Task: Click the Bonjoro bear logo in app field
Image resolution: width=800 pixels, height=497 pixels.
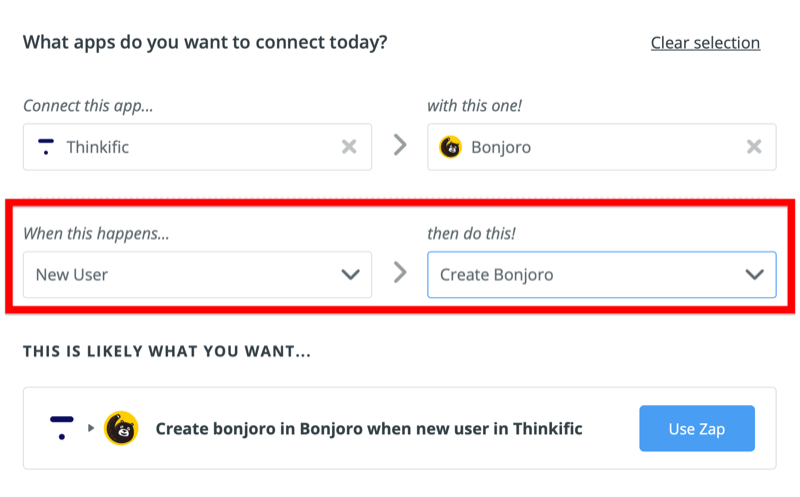Action: point(451,147)
